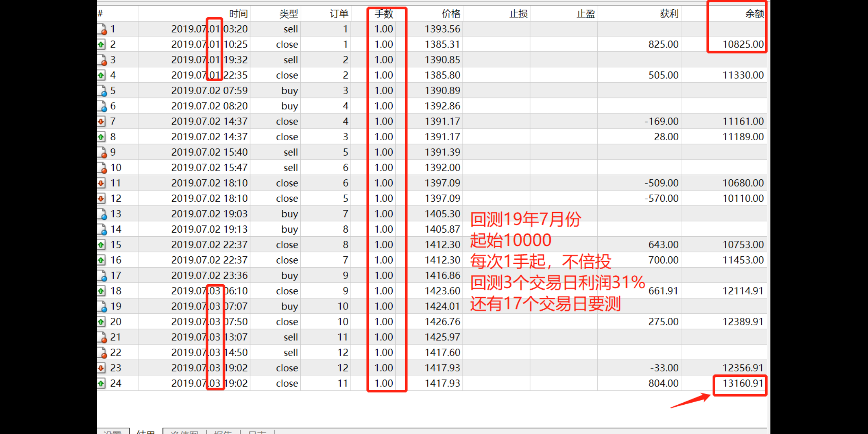The height and width of the screenshot is (434, 868).
Task: Click the profit value 505.00
Action: 663,75
